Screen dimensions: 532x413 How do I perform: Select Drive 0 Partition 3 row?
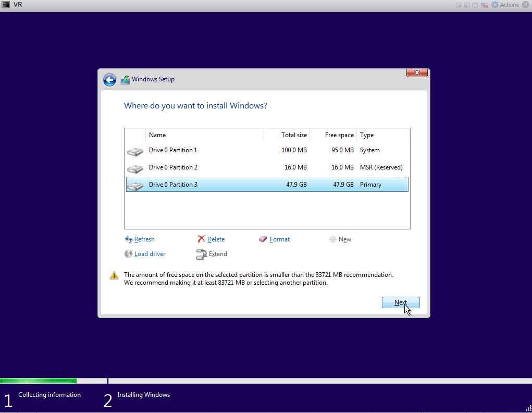(x=267, y=185)
